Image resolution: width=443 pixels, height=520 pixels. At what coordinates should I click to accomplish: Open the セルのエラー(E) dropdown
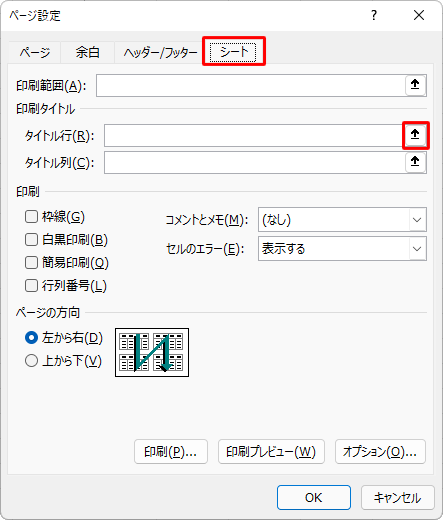342,249
